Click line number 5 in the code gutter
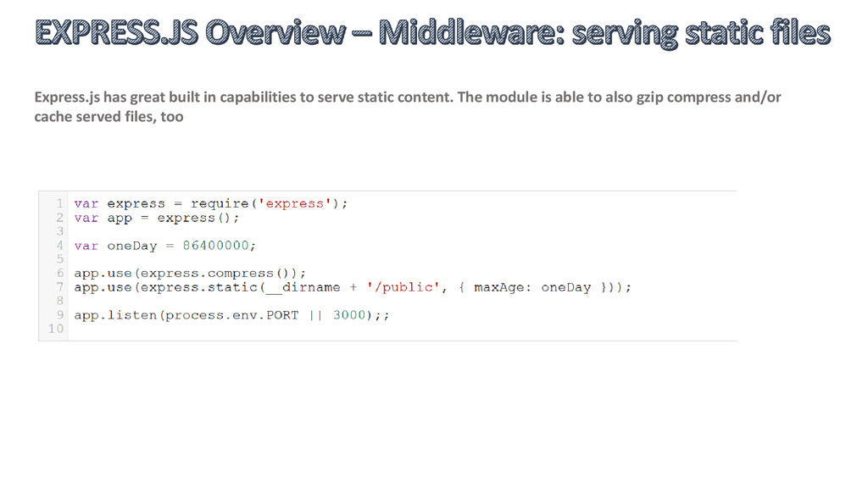Image resolution: width=868 pixels, height=488 pixels. coord(60,259)
